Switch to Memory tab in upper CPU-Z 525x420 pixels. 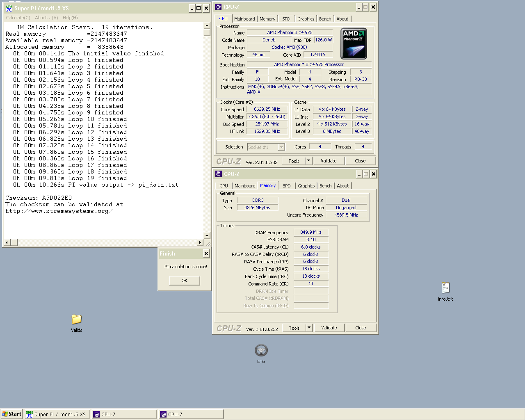(267, 19)
